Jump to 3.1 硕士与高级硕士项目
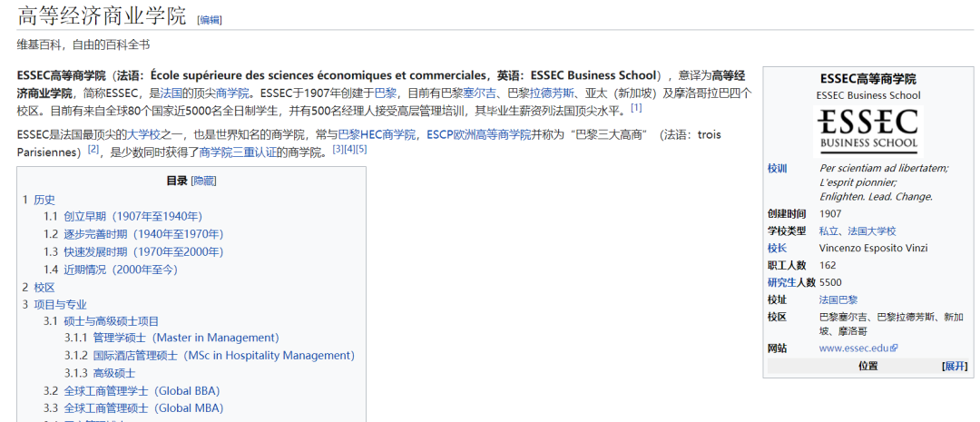Screen dimensions: 980x422 click(102, 321)
